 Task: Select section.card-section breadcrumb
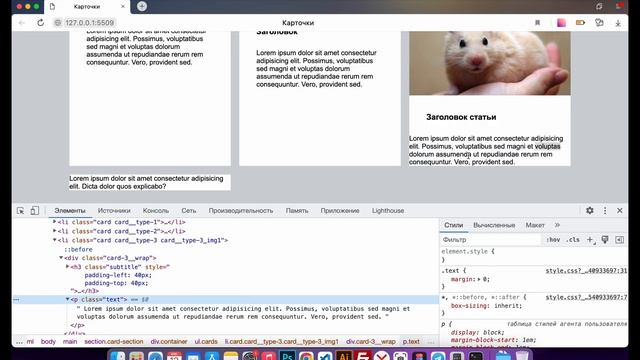point(113,341)
